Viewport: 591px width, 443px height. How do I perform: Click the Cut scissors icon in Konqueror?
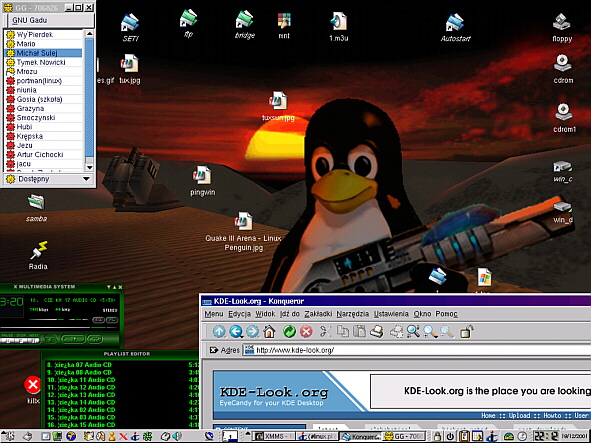pos(325,331)
